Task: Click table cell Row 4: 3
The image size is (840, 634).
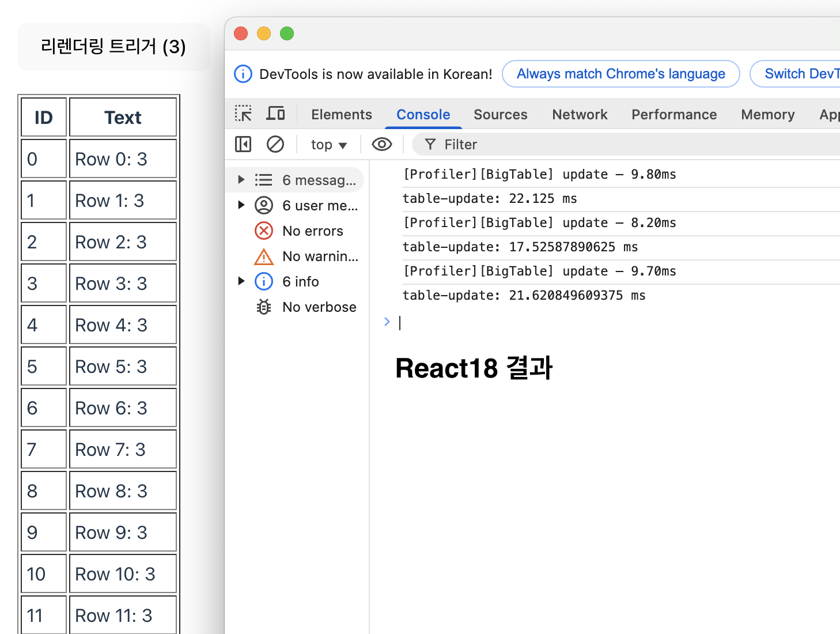Action: coord(123,324)
